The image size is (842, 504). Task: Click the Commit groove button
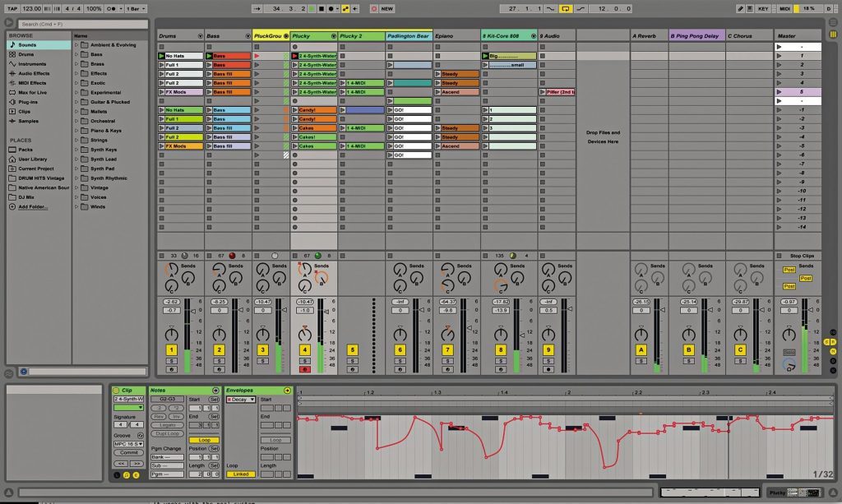129,453
